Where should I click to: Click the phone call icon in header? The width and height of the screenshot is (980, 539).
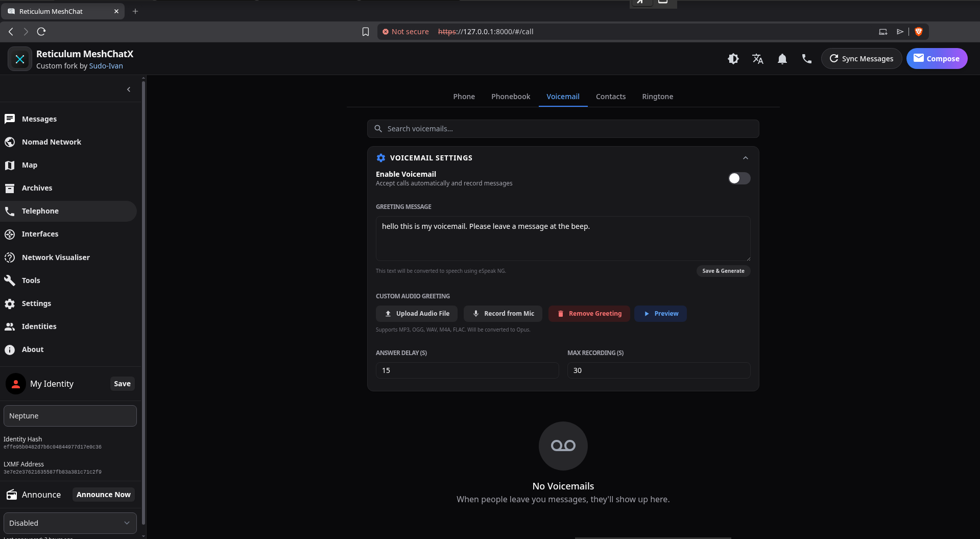(806, 59)
